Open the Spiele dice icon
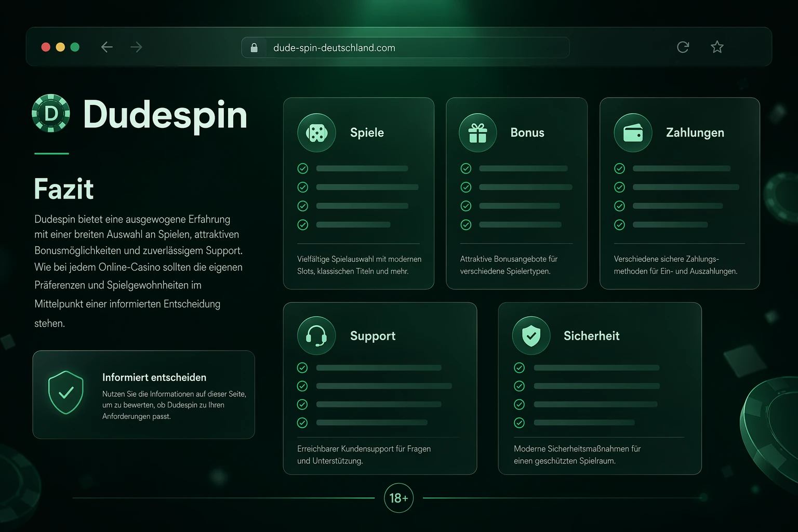 coord(317,133)
